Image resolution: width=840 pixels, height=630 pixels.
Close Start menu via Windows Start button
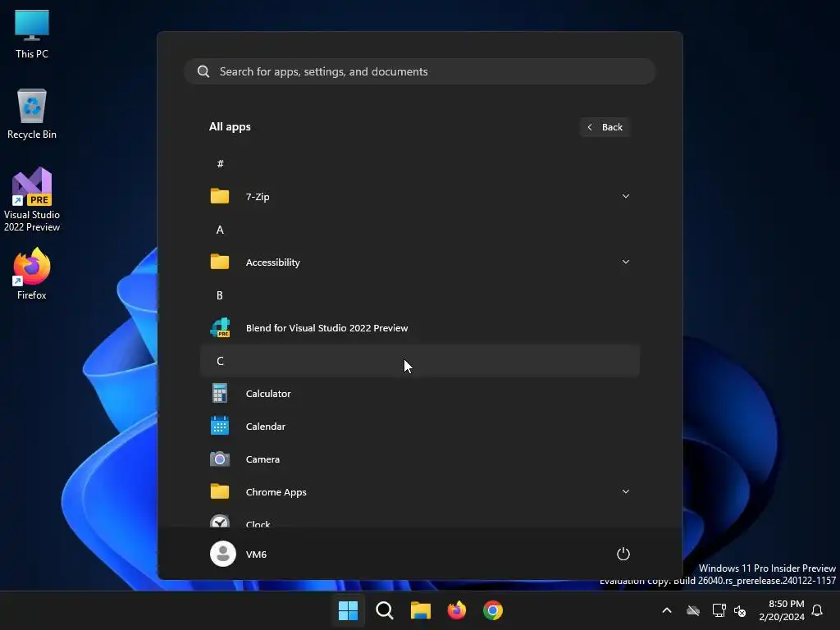click(x=348, y=610)
